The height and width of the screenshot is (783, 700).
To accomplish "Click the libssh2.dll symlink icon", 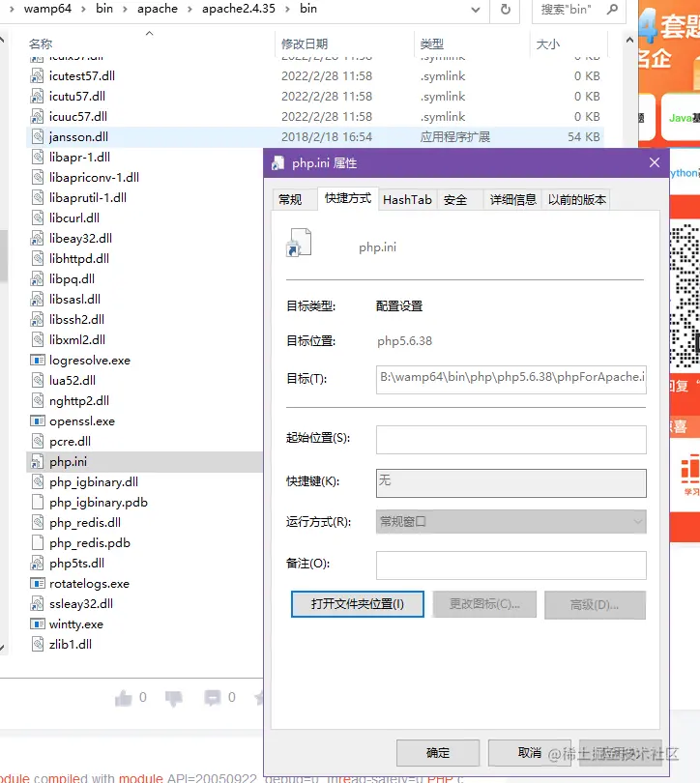I will tap(37, 320).
